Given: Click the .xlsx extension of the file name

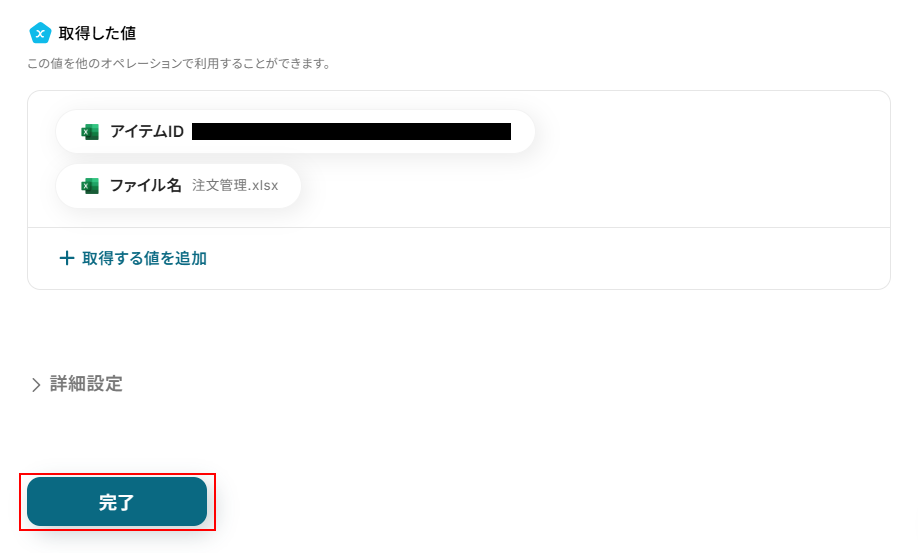Looking at the screenshot, I should [264, 186].
